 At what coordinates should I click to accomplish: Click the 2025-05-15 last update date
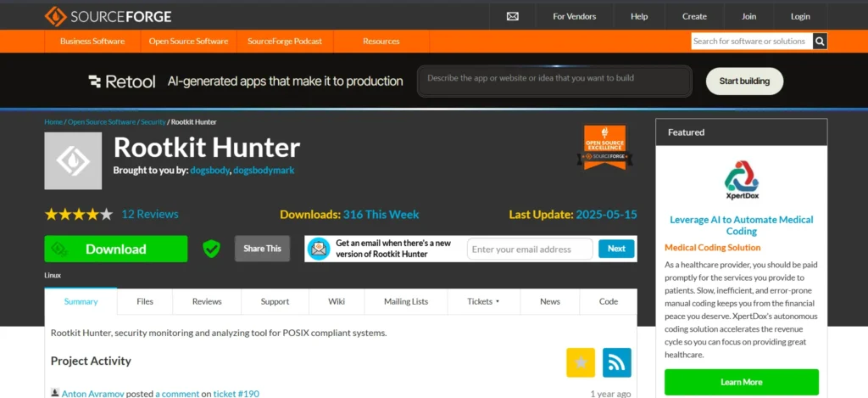point(607,215)
